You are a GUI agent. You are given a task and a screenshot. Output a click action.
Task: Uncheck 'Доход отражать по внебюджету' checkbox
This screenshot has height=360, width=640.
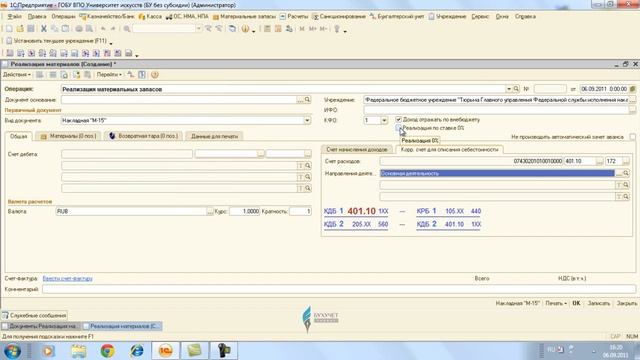click(398, 120)
